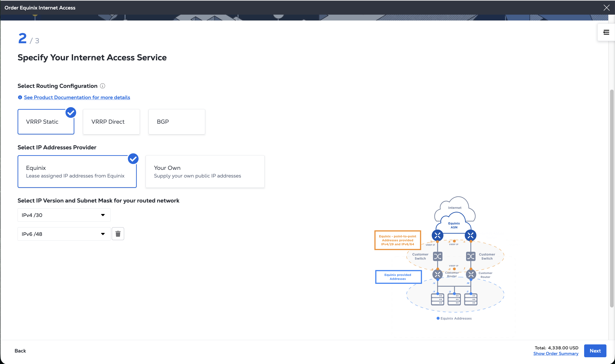Select BGP routing configuration
Screen dimensions: 615x364
click(x=177, y=122)
